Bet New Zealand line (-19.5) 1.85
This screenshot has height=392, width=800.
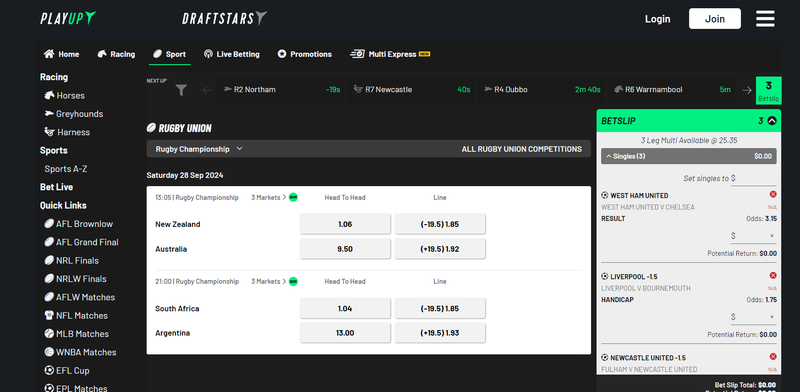(440, 224)
